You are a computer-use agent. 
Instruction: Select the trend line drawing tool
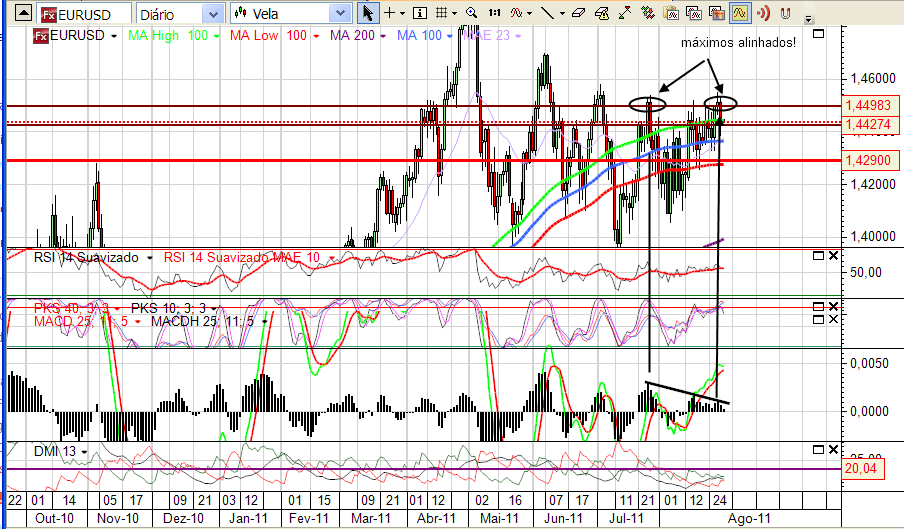coord(548,13)
